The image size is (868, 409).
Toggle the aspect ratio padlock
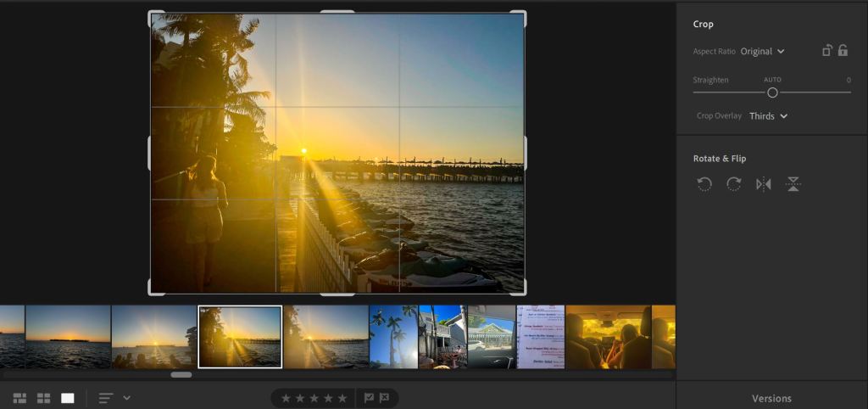[x=843, y=51]
